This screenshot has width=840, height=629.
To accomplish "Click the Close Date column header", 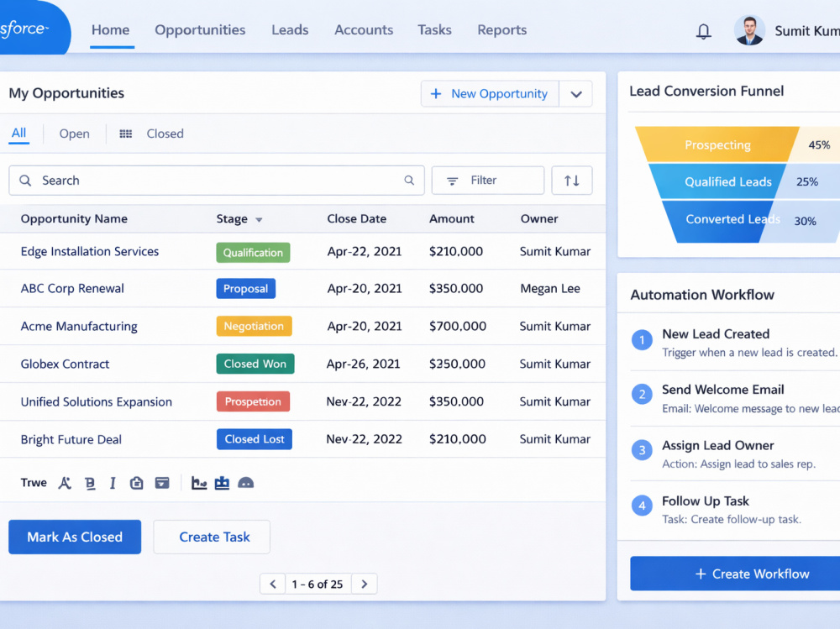I will click(357, 218).
